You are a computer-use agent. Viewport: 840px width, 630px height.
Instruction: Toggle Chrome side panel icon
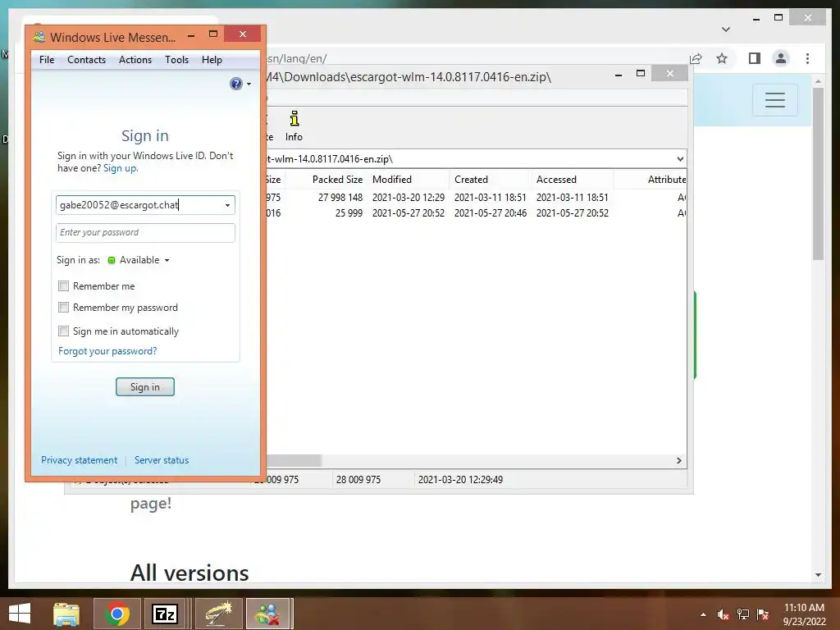pyautogui.click(x=755, y=58)
